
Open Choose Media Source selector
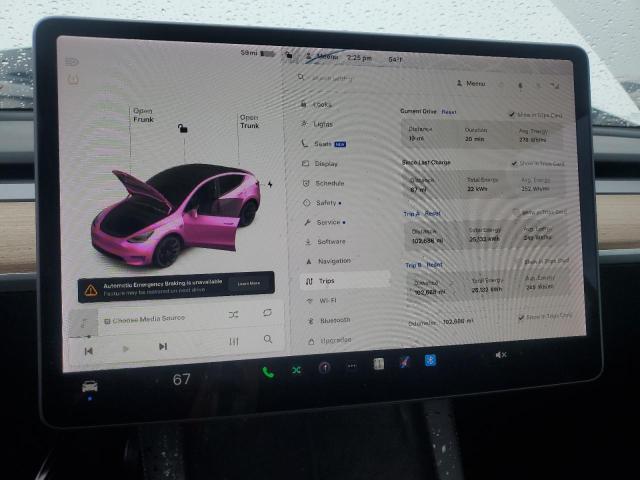pos(145,319)
